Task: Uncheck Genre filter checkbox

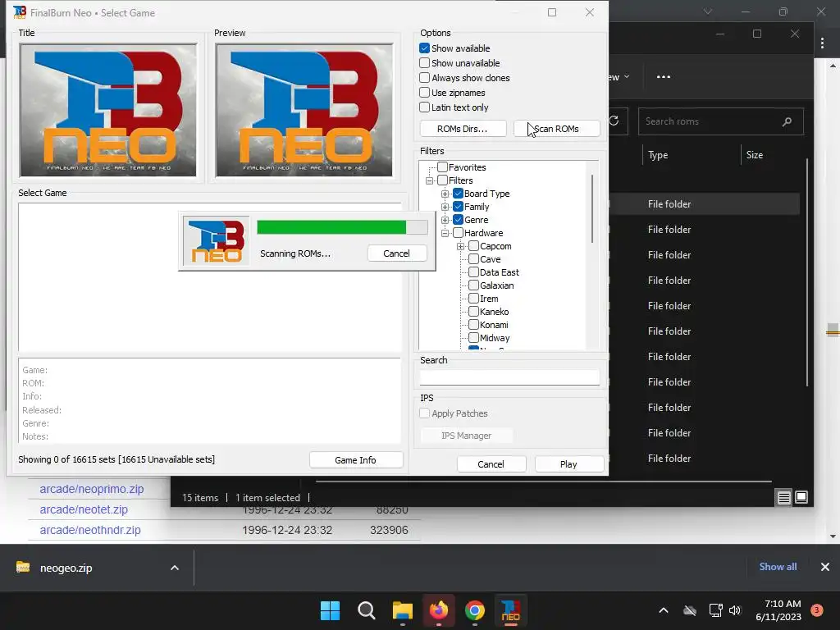Action: 458,220
